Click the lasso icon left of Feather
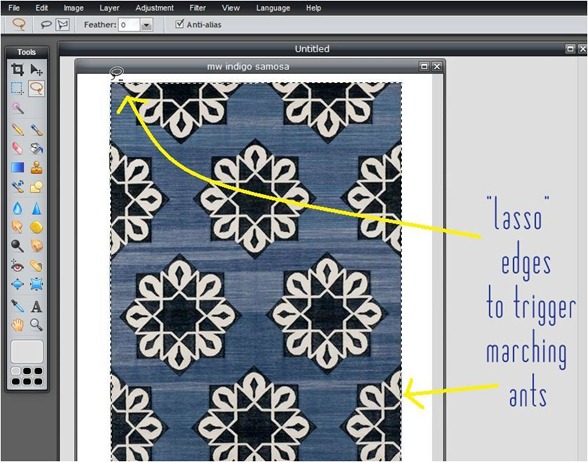 [18, 24]
